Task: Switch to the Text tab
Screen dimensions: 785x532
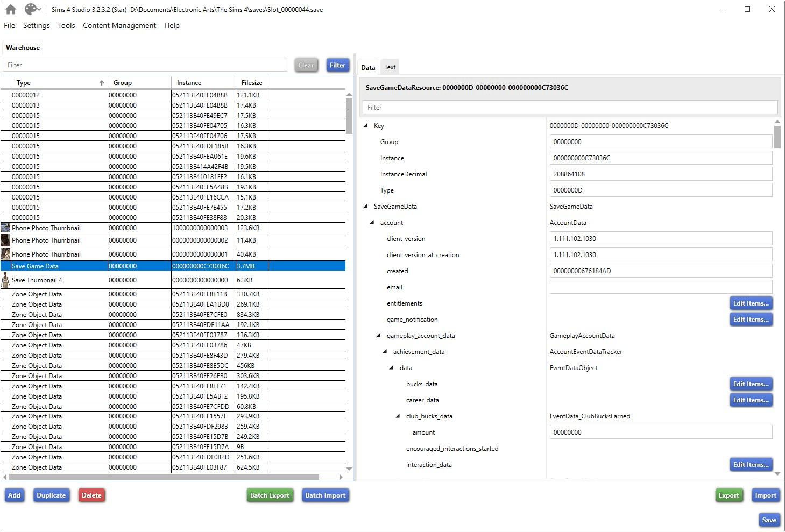Action: coord(390,67)
